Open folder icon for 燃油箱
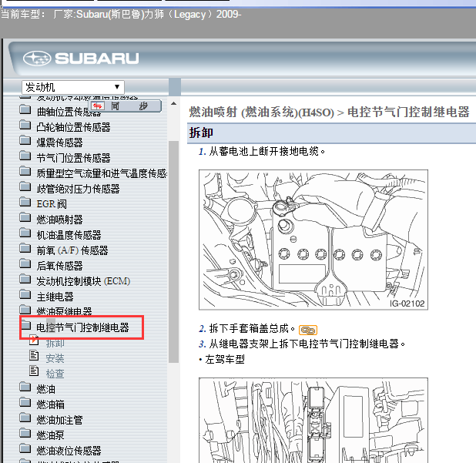The width and height of the screenshot is (476, 463). point(25,403)
